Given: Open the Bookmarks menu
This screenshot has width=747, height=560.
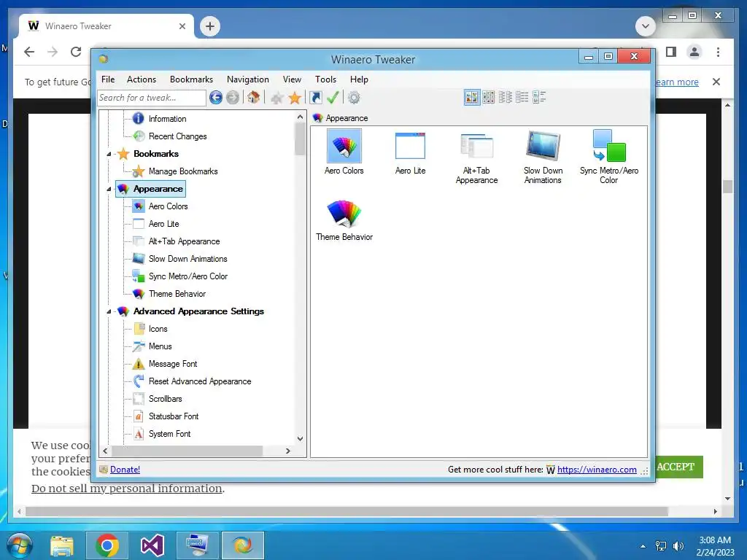Looking at the screenshot, I should pyautogui.click(x=192, y=79).
